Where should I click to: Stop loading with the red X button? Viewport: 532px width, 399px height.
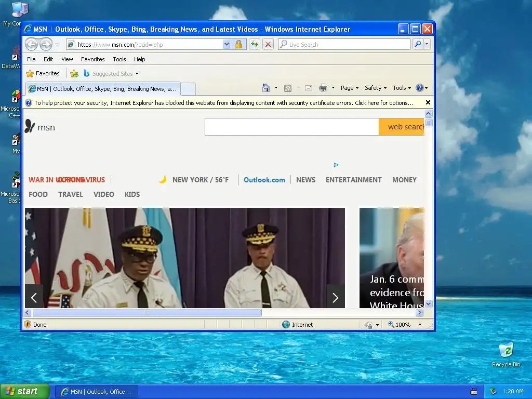pos(268,45)
